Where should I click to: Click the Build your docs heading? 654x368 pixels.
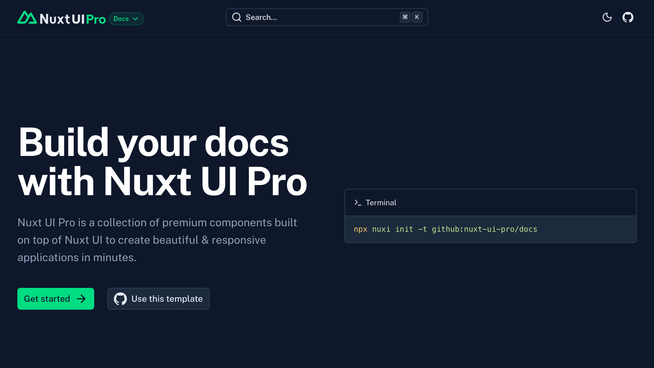tap(163, 161)
